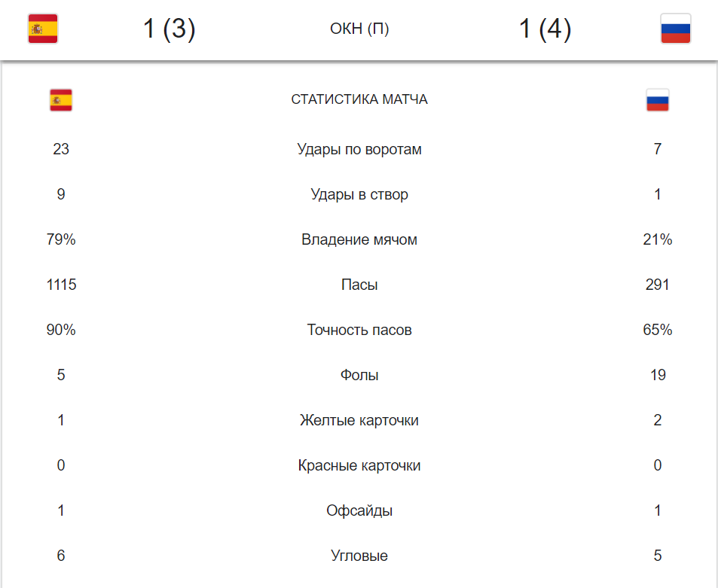Select the small Russia flag above statistics column

(657, 100)
